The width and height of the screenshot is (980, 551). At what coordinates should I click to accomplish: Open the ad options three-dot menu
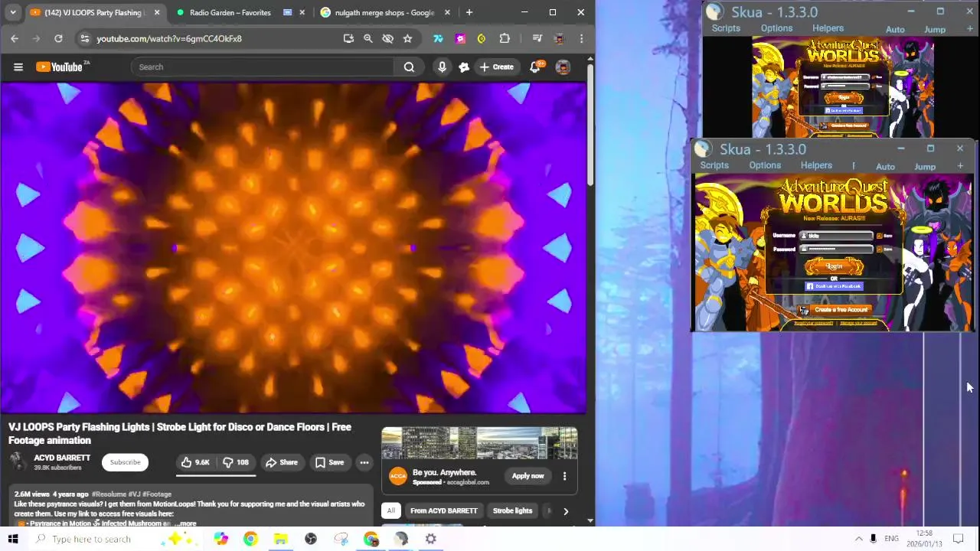click(x=564, y=476)
